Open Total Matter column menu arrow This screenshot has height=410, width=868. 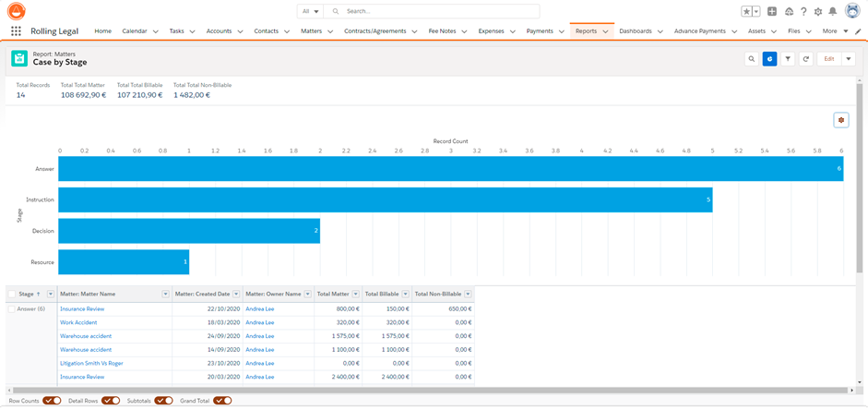pyautogui.click(x=355, y=295)
